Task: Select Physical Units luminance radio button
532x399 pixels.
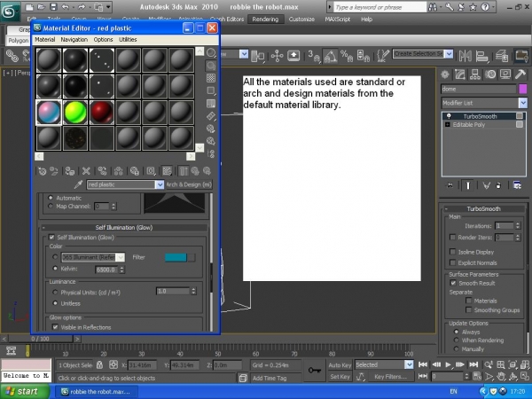Action: point(55,292)
